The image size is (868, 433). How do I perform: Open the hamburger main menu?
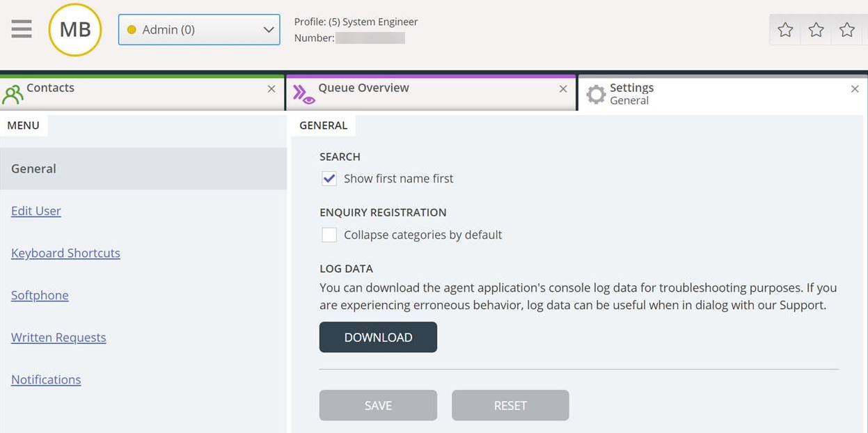tap(22, 29)
